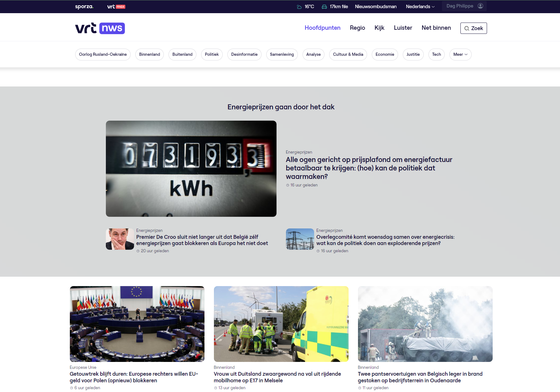Click the weather cloud icon showing 16°C
The width and height of the screenshot is (560, 392).
pos(298,6)
